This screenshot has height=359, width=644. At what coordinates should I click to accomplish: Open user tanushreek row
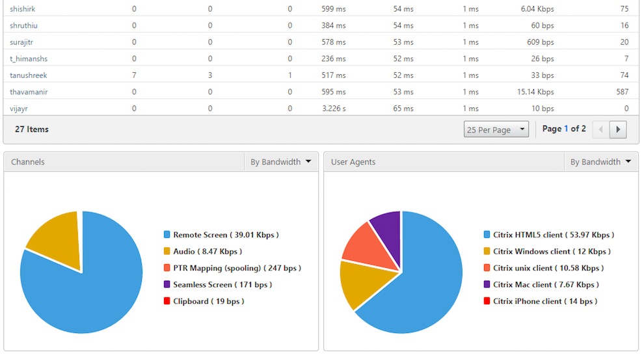[x=29, y=75]
